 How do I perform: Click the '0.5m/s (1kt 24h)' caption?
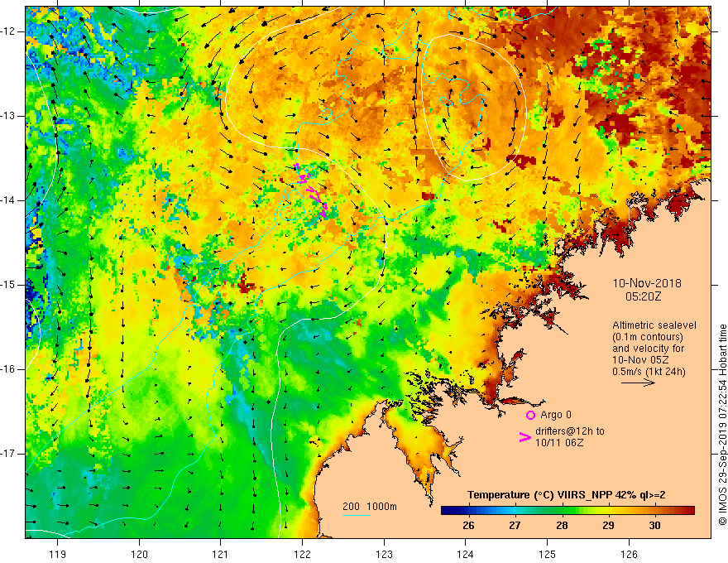tap(649, 372)
